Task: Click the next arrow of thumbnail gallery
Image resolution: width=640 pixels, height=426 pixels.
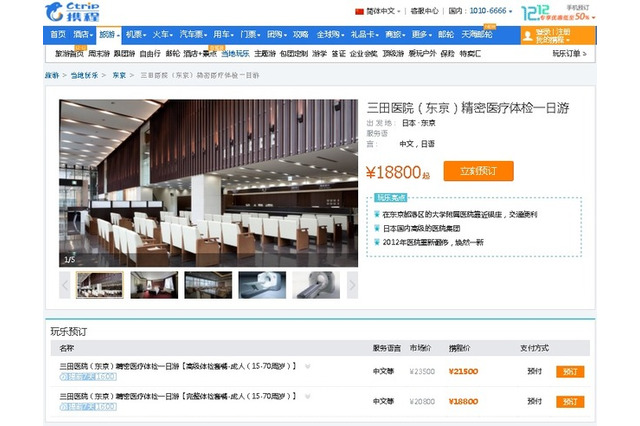Action: point(352,285)
